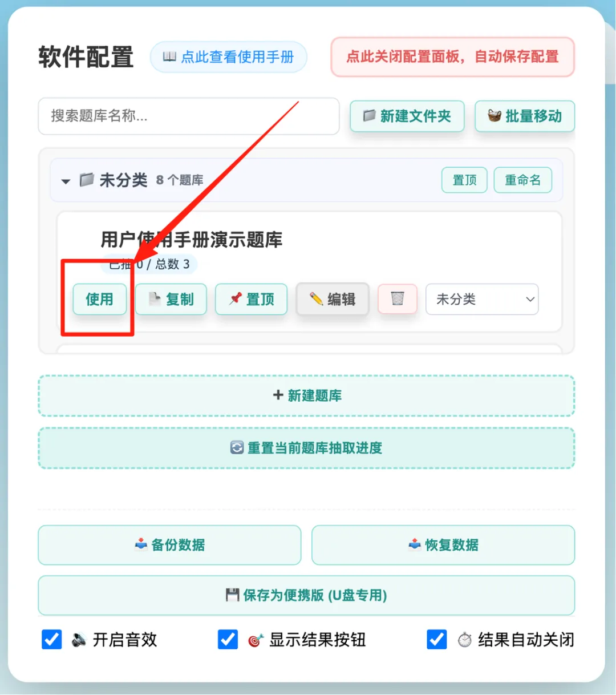Open the 未分类 category dropdown
This screenshot has height=695, width=616.
pyautogui.click(x=482, y=299)
